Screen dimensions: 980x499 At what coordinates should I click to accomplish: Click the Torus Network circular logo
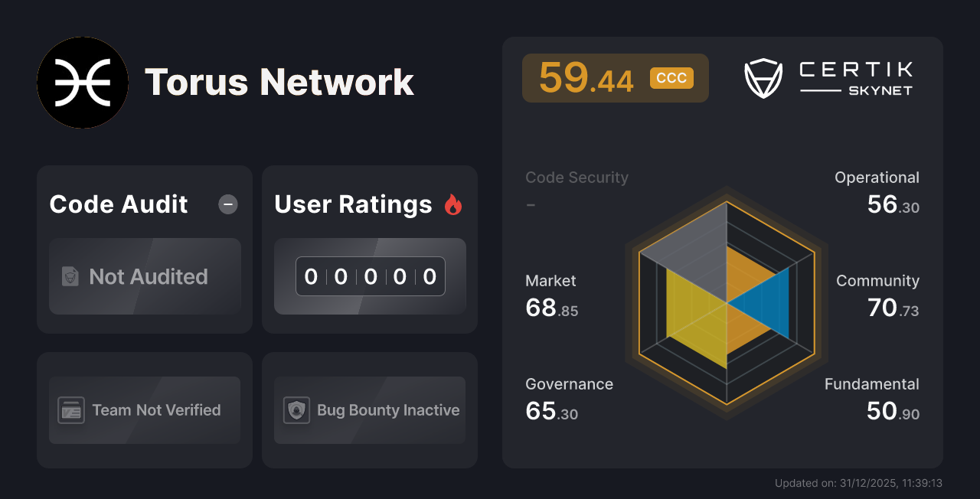click(x=83, y=83)
